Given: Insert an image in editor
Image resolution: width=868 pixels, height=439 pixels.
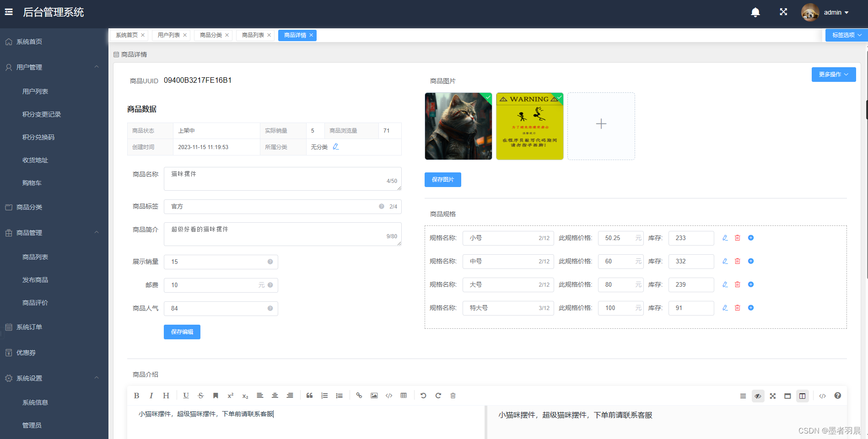Looking at the screenshot, I should (374, 396).
